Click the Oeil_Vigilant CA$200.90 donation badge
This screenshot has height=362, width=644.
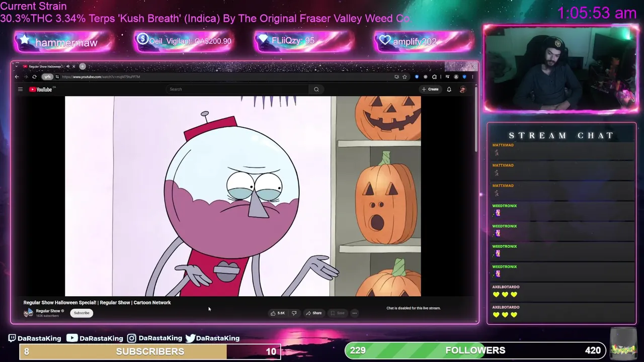(184, 42)
